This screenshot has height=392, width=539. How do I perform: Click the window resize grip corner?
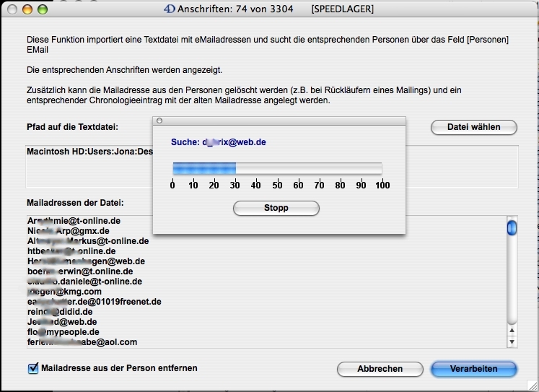[532, 385]
